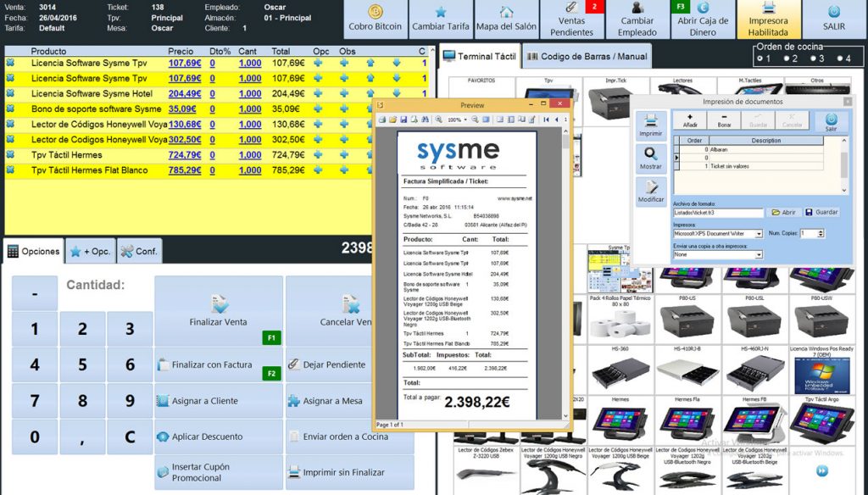
Task: Click Dejar Pendiente button
Action: (330, 364)
